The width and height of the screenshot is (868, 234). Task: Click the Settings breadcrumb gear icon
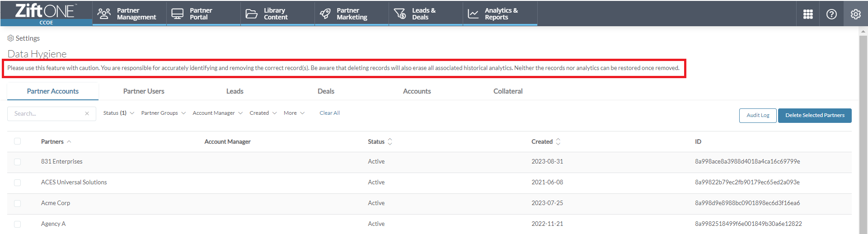click(x=10, y=38)
